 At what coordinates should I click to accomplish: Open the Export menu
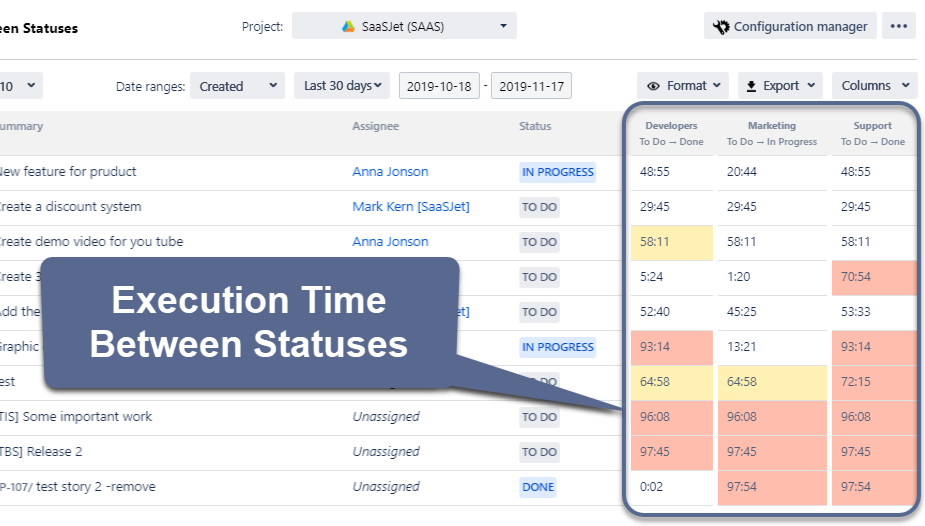780,86
